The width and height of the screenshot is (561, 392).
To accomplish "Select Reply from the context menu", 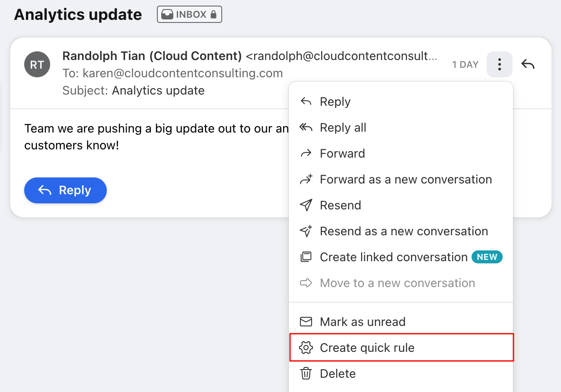I will pyautogui.click(x=335, y=101).
